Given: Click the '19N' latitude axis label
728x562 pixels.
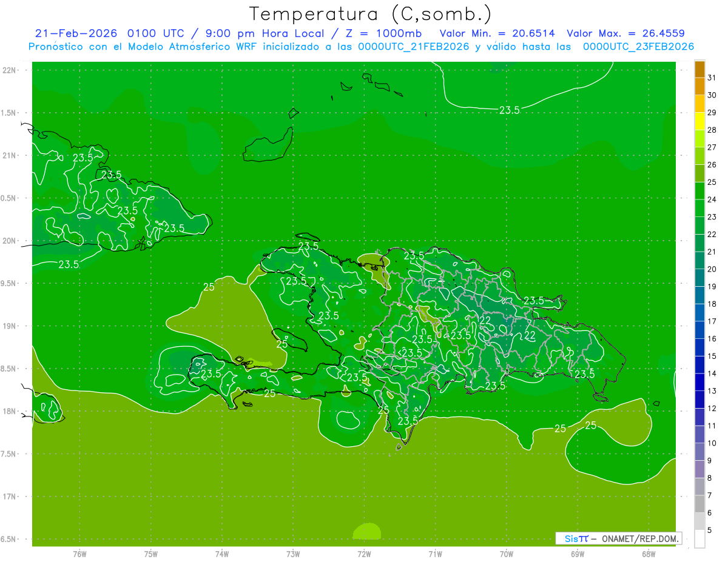Looking at the screenshot, I should coord(10,326).
